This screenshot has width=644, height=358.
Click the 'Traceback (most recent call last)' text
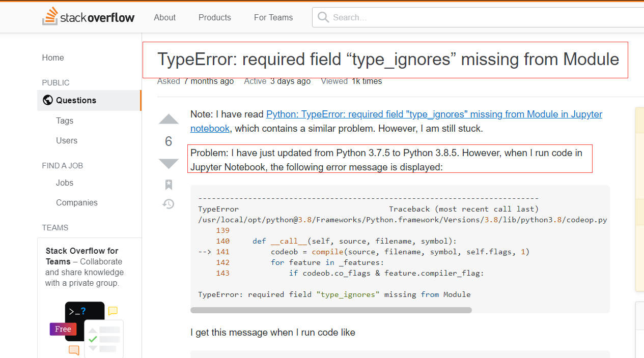(464, 209)
